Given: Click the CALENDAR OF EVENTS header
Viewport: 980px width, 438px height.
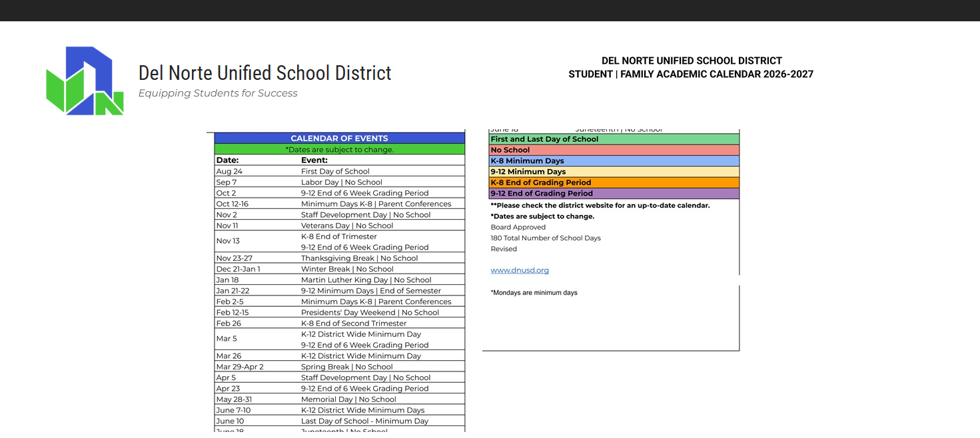Looking at the screenshot, I should [339, 138].
